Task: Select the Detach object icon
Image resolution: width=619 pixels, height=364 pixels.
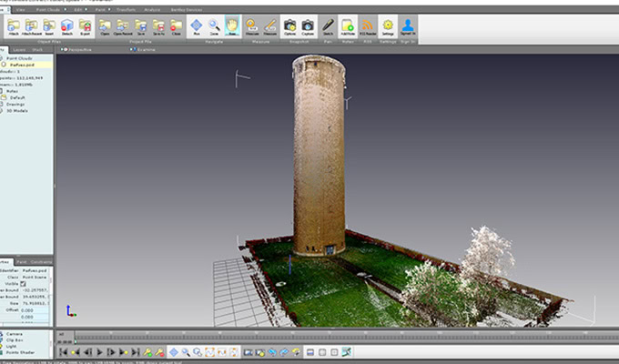Action: [67, 26]
